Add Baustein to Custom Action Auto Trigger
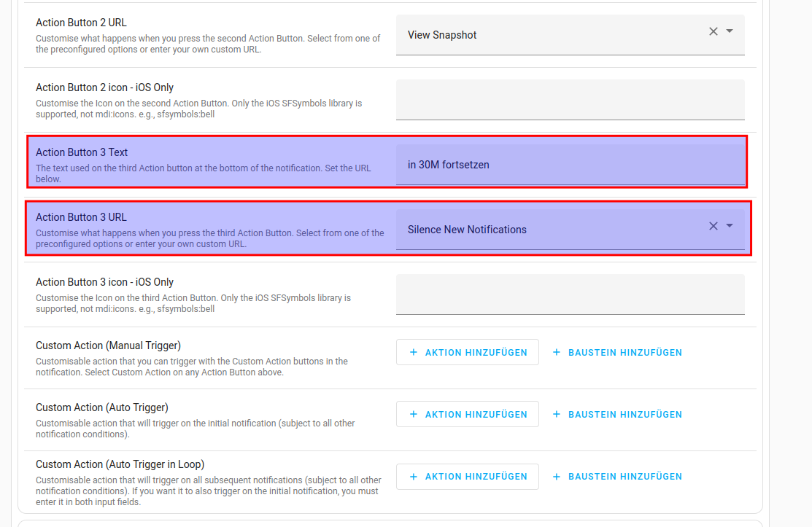Viewport: 812px width, 527px height. tap(617, 414)
